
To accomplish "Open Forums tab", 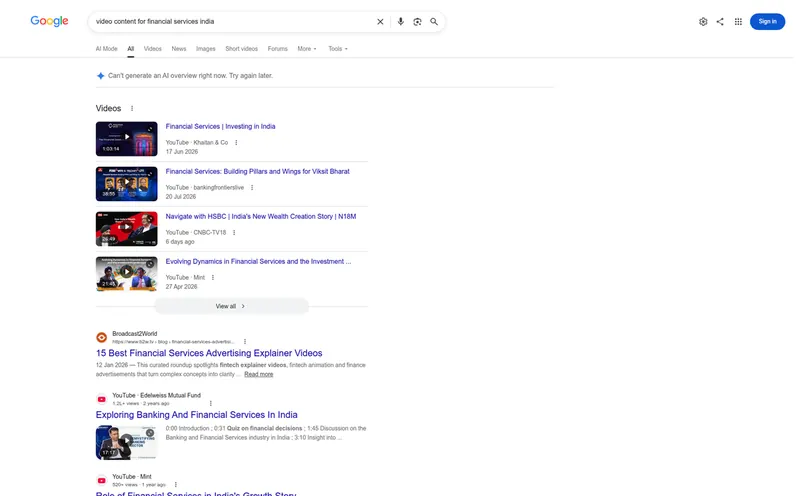I will (278, 48).
